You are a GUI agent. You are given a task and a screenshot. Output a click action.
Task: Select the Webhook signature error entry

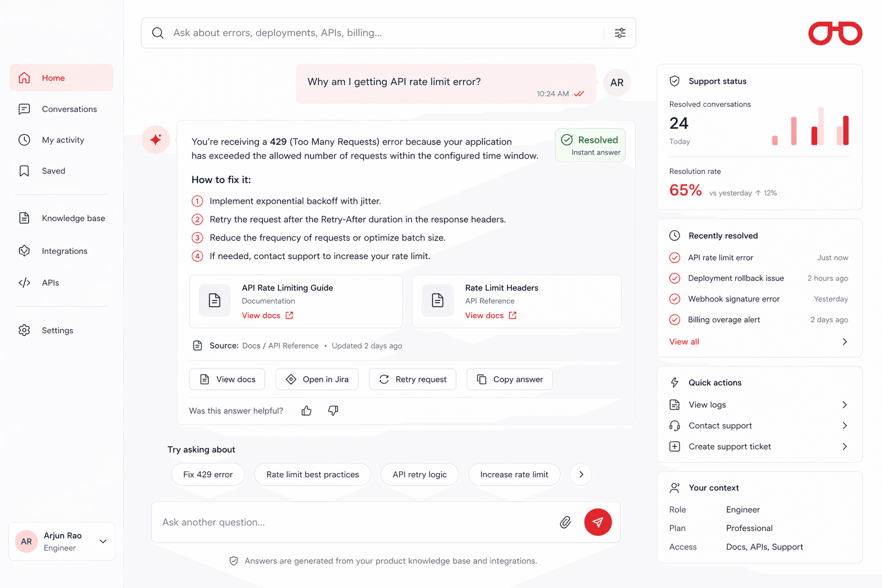[759, 299]
